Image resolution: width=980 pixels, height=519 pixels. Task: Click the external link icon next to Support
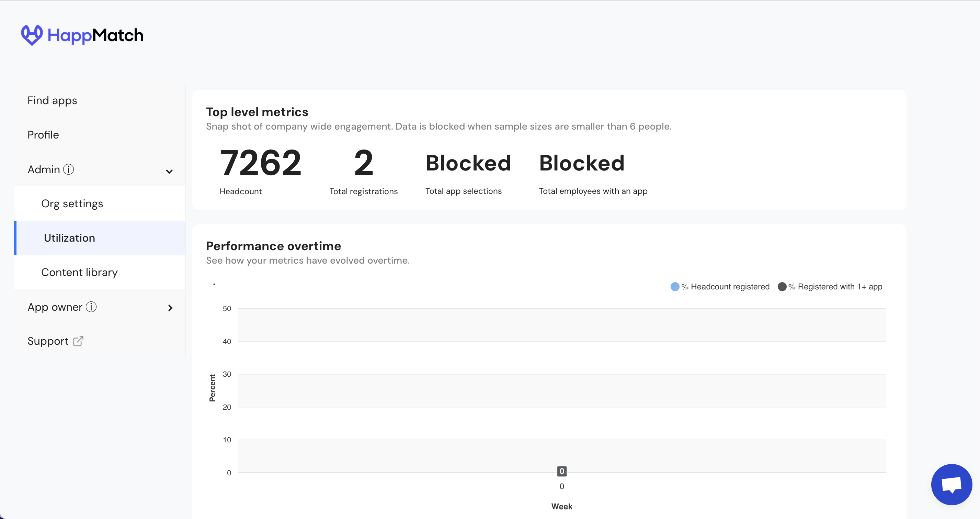78,341
